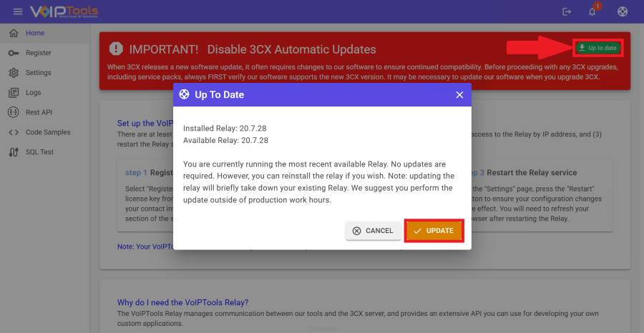Click the Code Samples brackets icon

(x=13, y=132)
